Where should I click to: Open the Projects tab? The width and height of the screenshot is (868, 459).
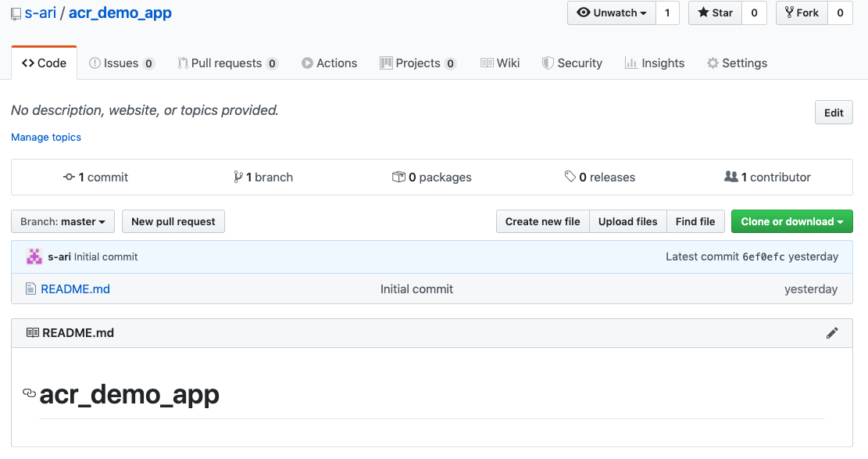[x=418, y=63]
